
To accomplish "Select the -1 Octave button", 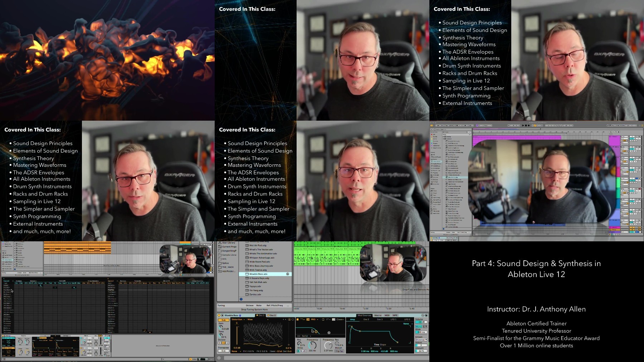I will coord(224,343).
